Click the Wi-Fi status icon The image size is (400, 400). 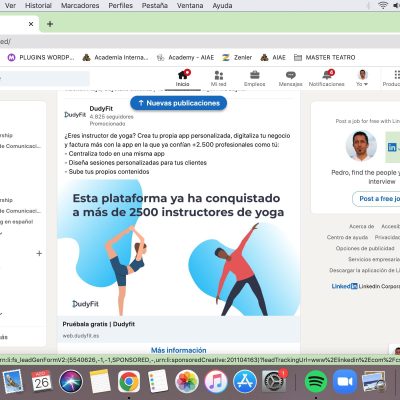point(383,5)
